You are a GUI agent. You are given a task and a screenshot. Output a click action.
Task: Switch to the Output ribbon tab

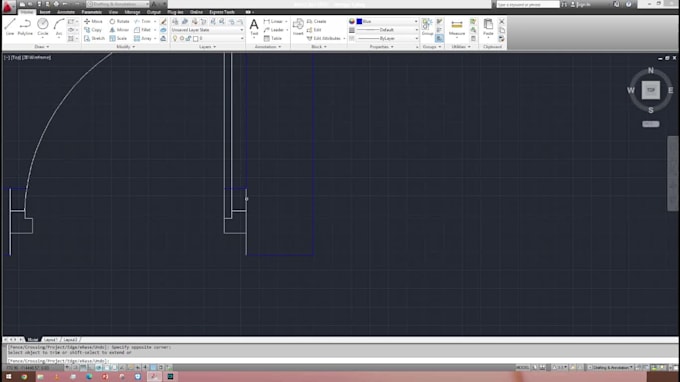point(154,12)
